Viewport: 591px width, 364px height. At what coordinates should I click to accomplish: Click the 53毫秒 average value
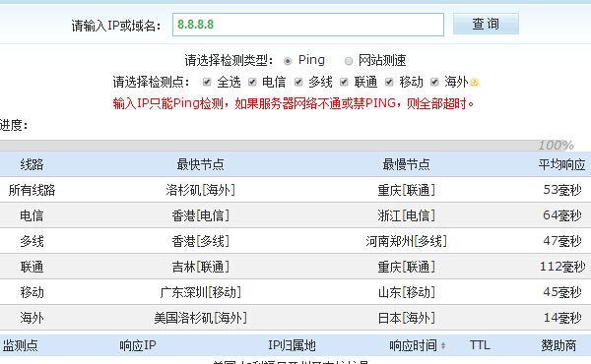562,190
